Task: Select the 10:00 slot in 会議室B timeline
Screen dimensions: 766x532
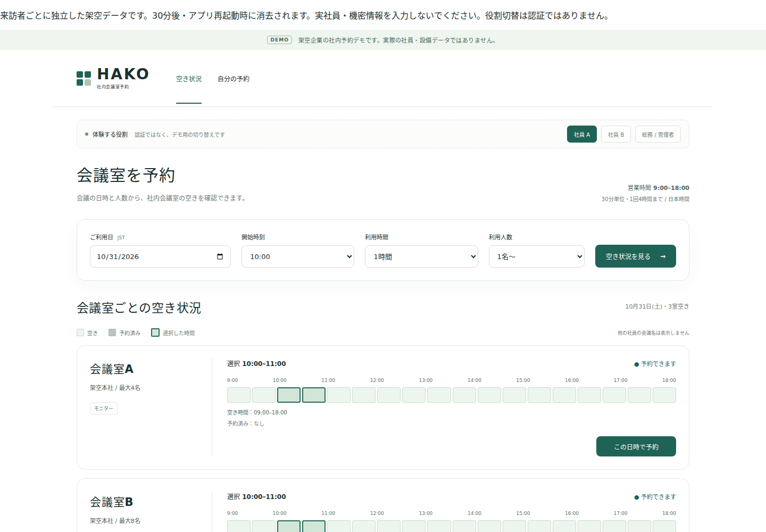Action: click(x=289, y=526)
